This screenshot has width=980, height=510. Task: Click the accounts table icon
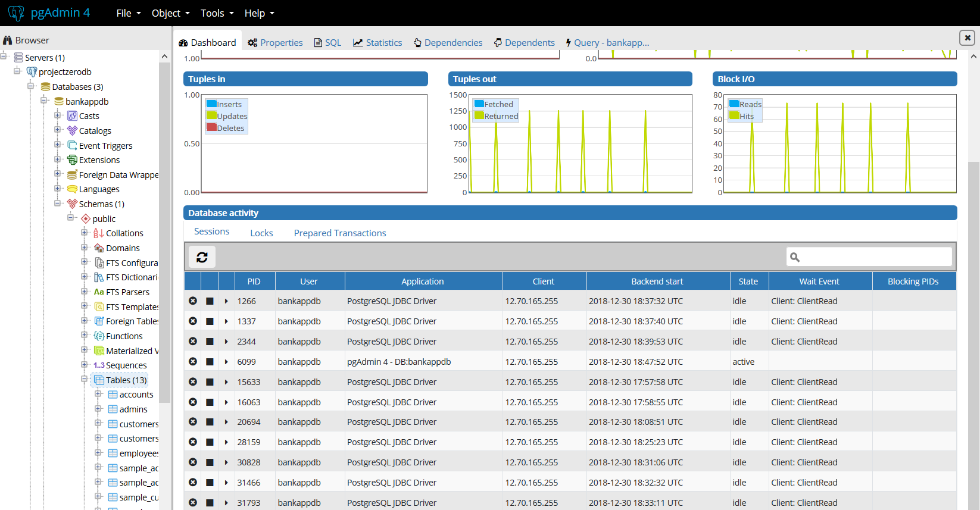(x=113, y=395)
